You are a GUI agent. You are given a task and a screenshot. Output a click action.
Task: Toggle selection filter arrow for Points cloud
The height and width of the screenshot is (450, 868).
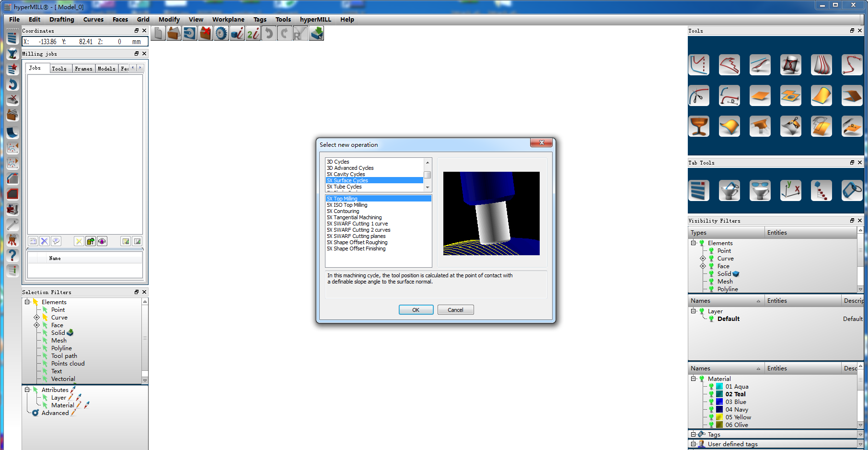coord(45,364)
